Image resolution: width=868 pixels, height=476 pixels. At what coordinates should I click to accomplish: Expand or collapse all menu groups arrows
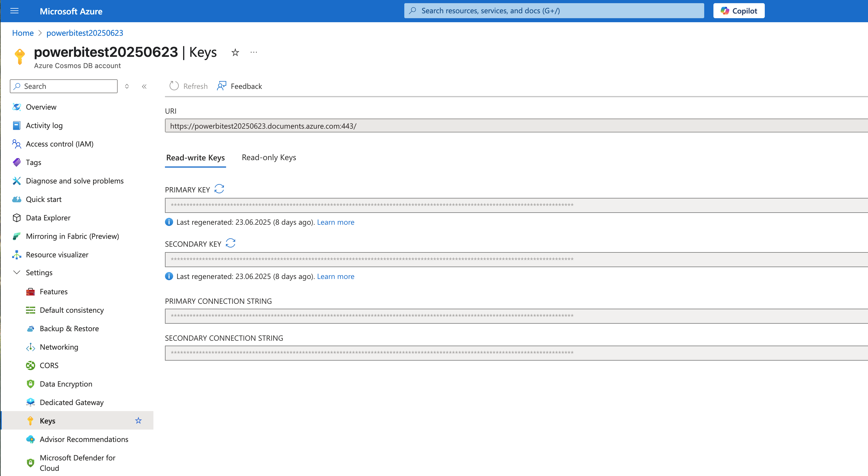[x=127, y=86]
